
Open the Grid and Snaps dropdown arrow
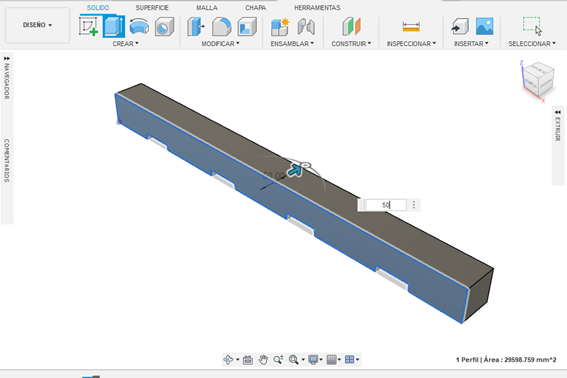pos(339,360)
